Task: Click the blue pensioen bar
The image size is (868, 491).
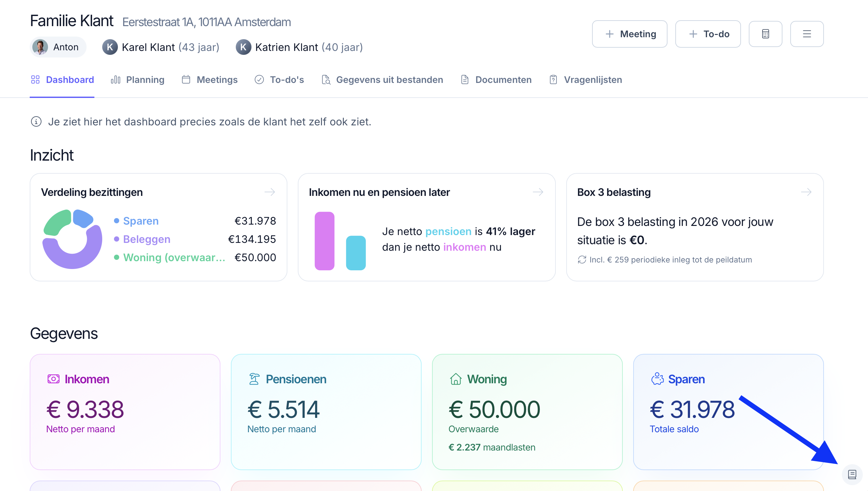Action: pyautogui.click(x=355, y=252)
